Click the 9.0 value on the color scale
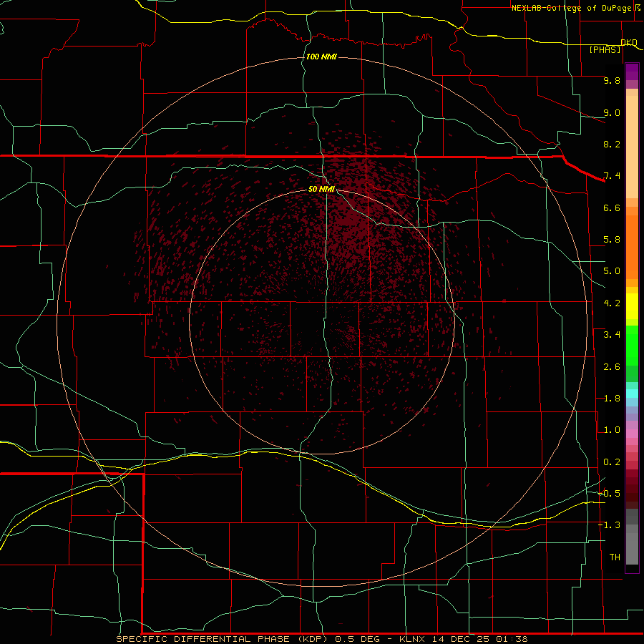The image size is (644, 644). pyautogui.click(x=612, y=112)
